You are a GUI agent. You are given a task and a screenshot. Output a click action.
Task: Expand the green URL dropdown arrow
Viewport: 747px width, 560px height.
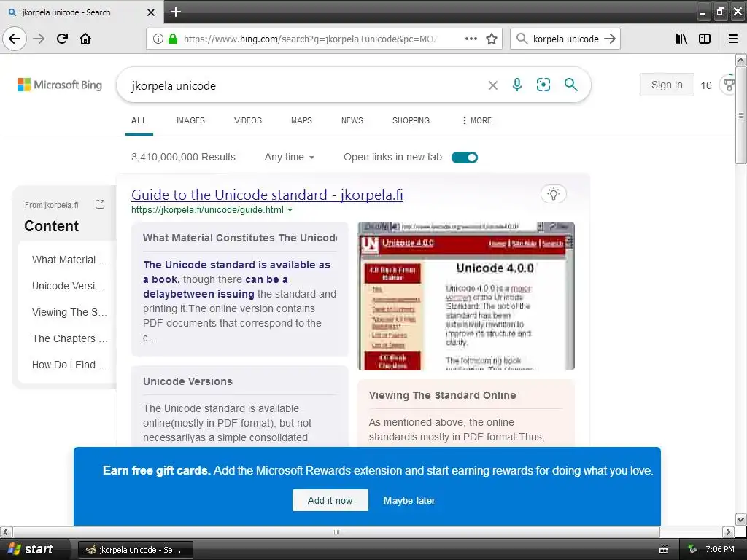[290, 210]
